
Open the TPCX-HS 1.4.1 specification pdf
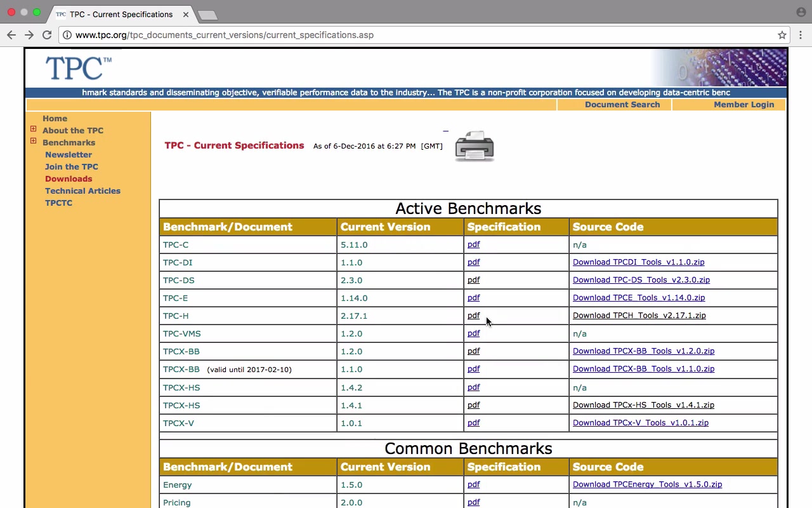coord(473,405)
